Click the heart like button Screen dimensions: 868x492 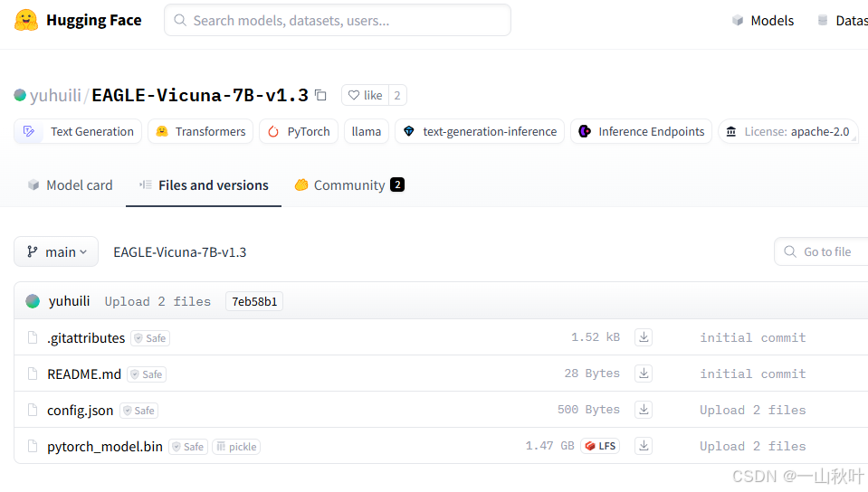pos(366,95)
